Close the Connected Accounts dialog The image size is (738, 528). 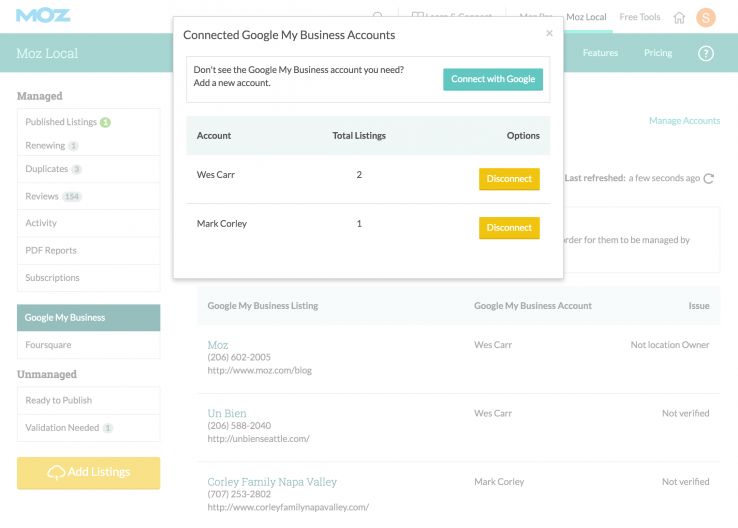tap(549, 33)
